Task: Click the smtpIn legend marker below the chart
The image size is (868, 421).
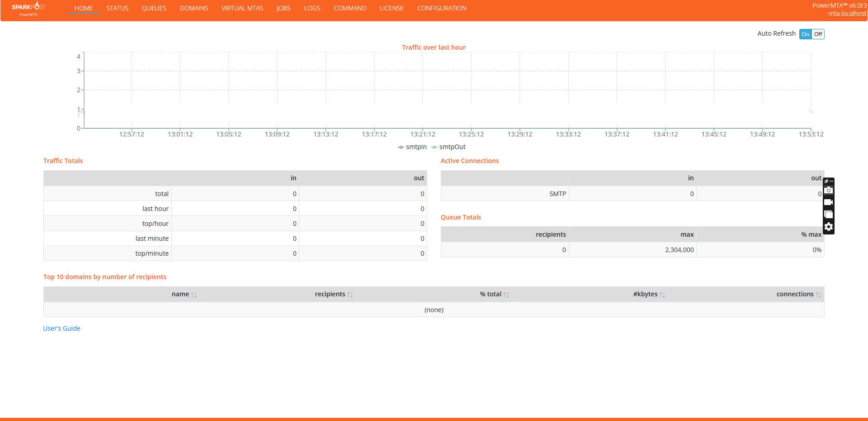Action: coord(401,147)
